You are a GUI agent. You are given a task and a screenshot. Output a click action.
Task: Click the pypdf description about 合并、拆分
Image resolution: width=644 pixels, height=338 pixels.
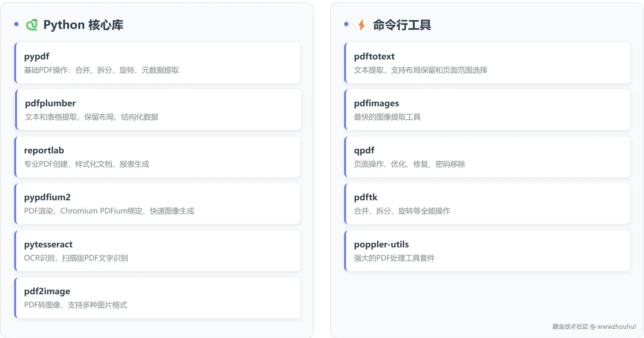101,70
